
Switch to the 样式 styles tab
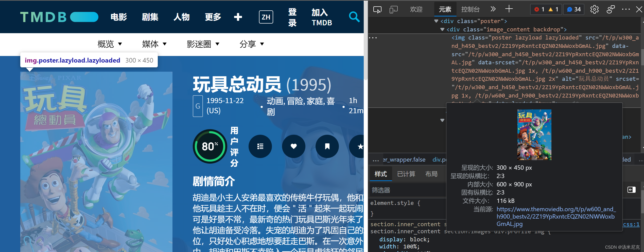381,174
